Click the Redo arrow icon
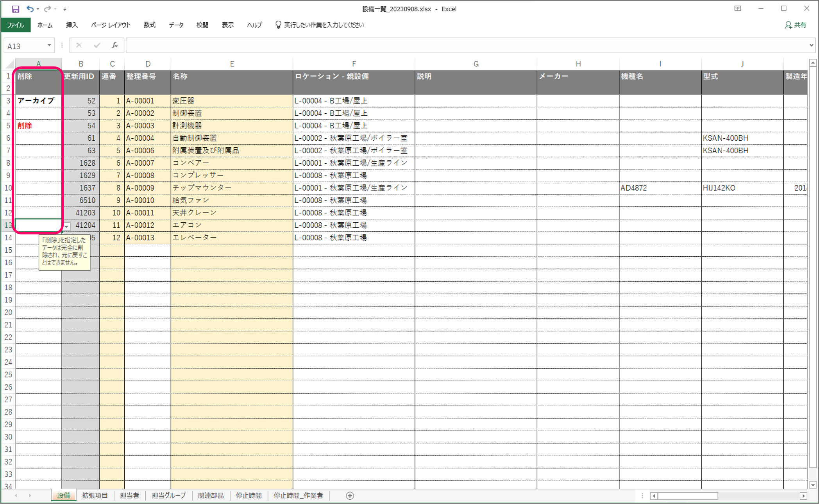The width and height of the screenshot is (819, 504). 47,9
